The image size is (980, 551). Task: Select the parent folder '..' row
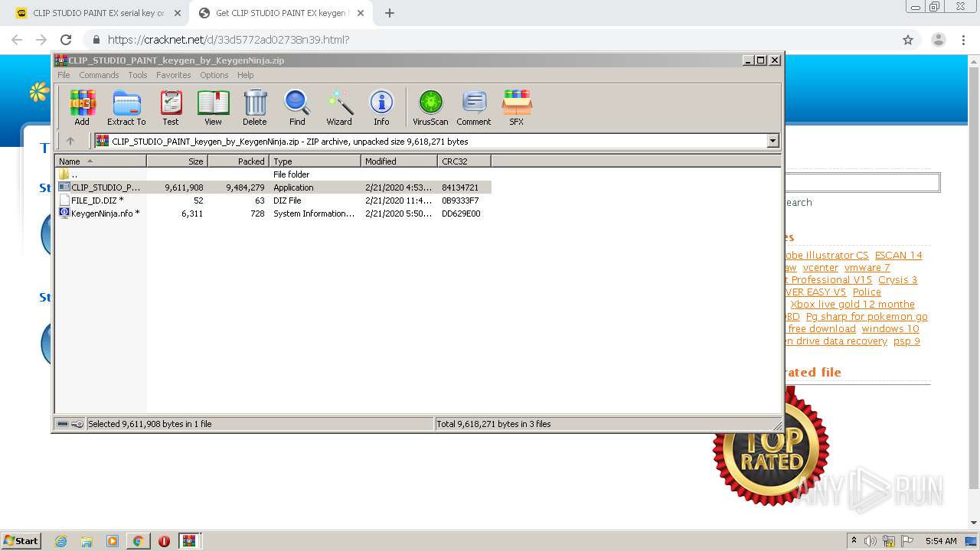coord(273,174)
